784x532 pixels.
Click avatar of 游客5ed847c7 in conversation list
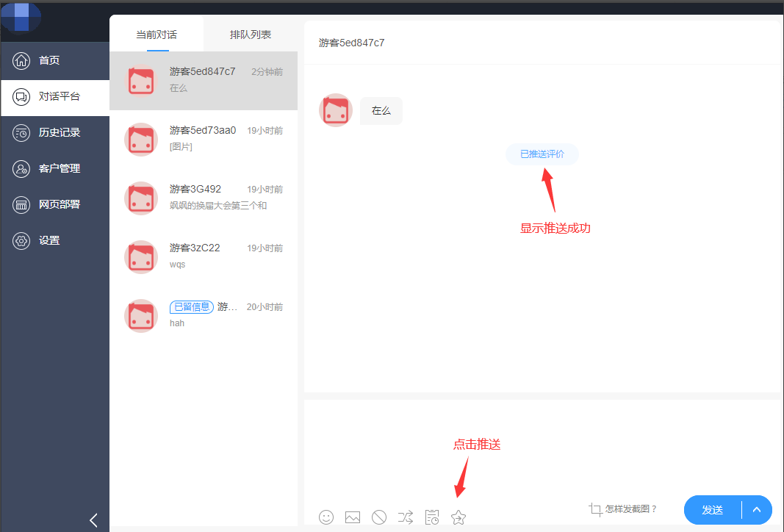point(141,81)
